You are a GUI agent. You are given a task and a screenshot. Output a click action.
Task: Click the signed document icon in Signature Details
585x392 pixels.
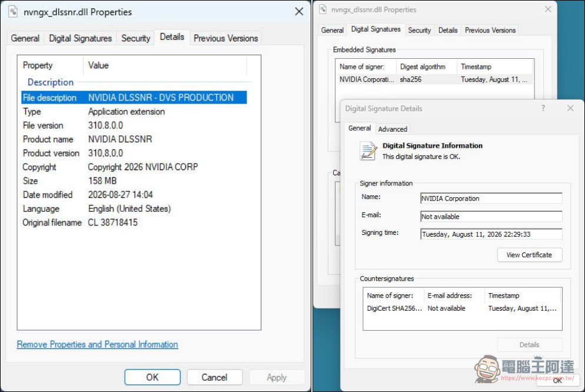pyautogui.click(x=368, y=151)
